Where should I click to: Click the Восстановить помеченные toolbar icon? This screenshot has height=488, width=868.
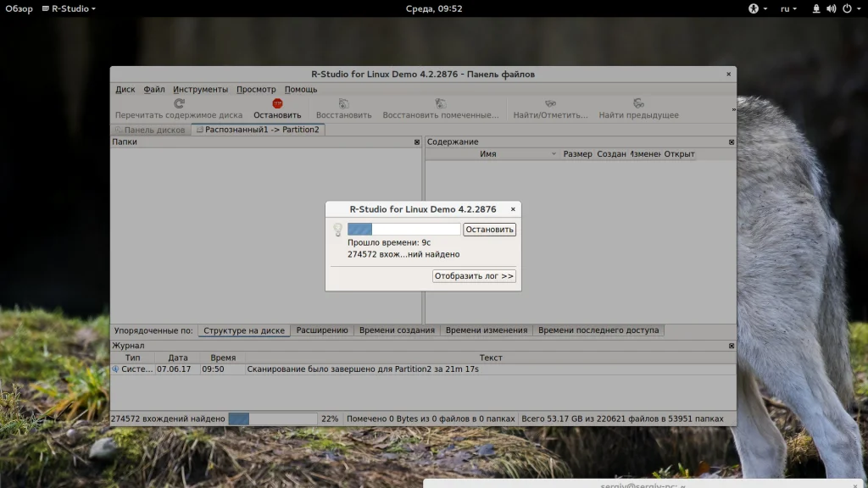pos(441,103)
